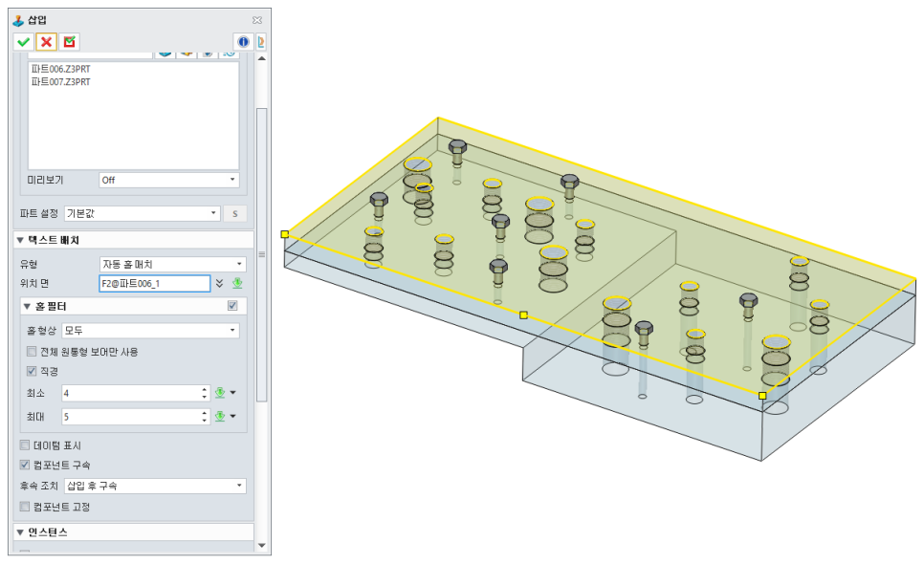Screen dimensions: 924x564
Task: Click the double-chevron icon beside 위치 면
Action: point(220,283)
